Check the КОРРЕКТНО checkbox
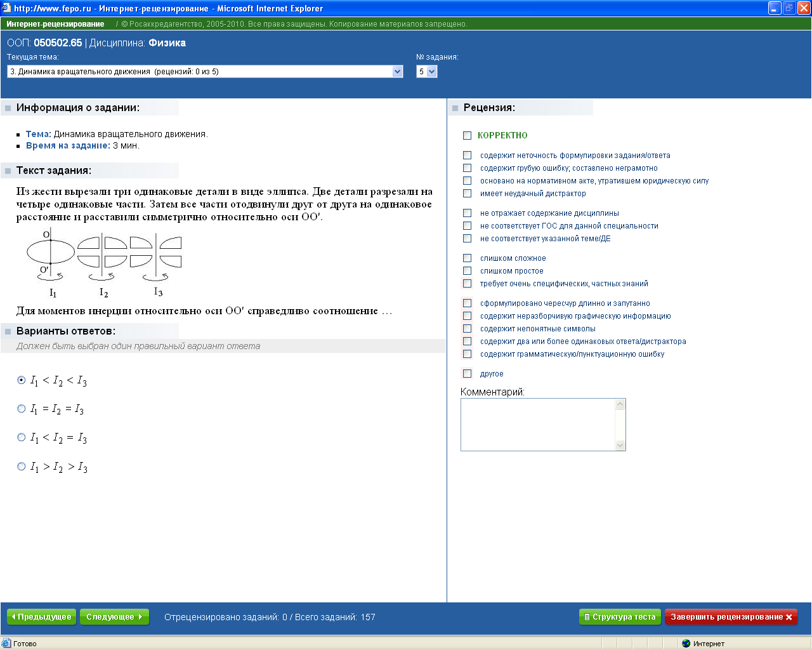 (468, 135)
